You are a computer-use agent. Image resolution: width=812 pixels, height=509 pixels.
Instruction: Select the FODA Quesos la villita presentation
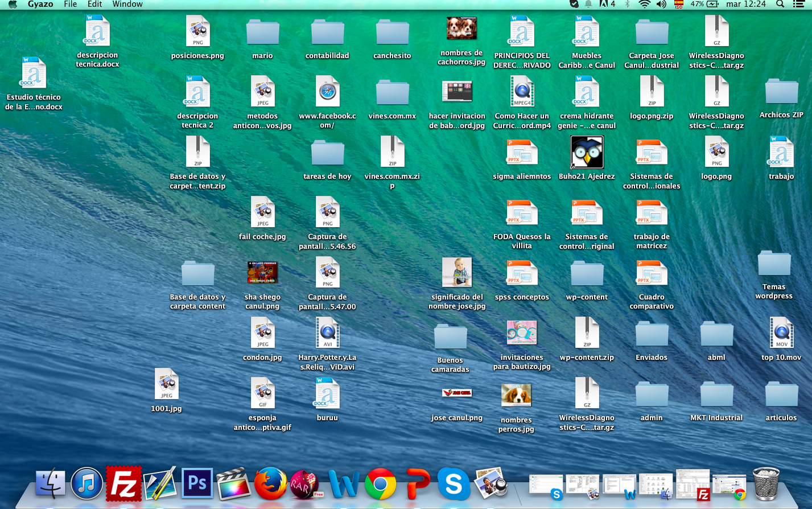[522, 223]
